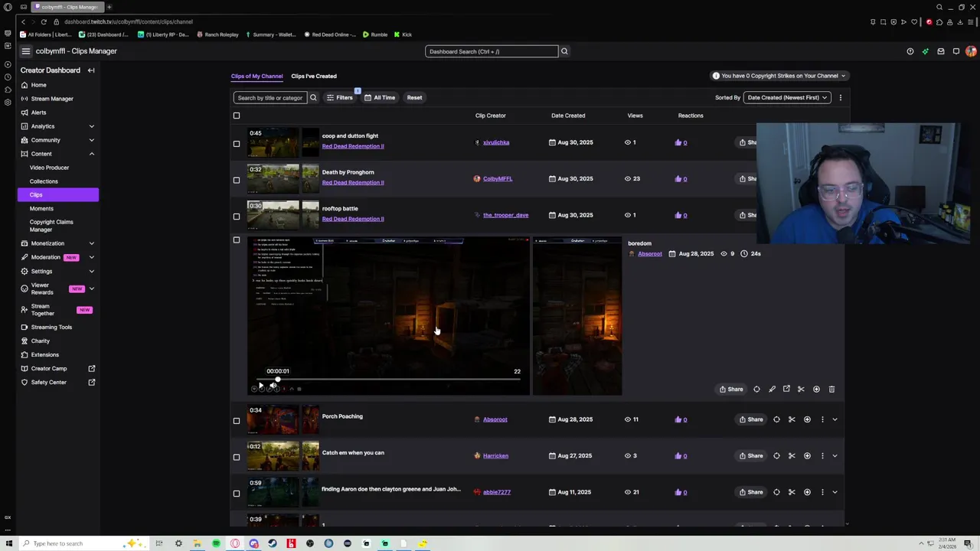Open help question mark icon

(x=910, y=51)
